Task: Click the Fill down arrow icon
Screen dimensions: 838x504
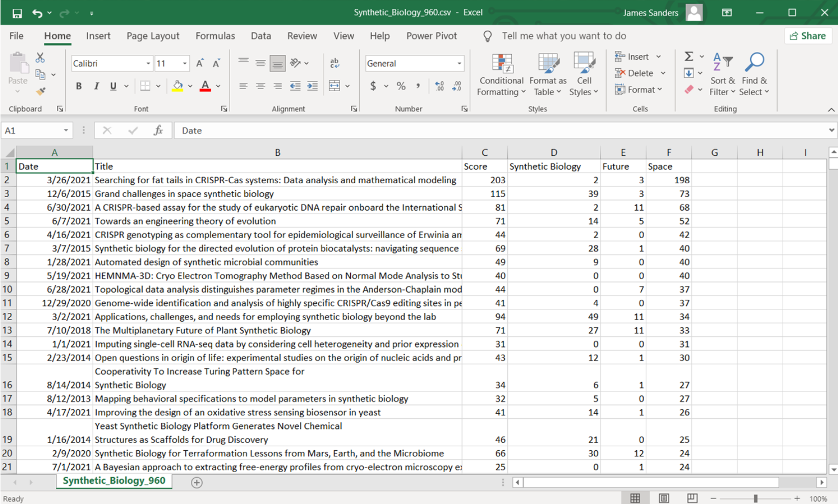Action: (689, 73)
